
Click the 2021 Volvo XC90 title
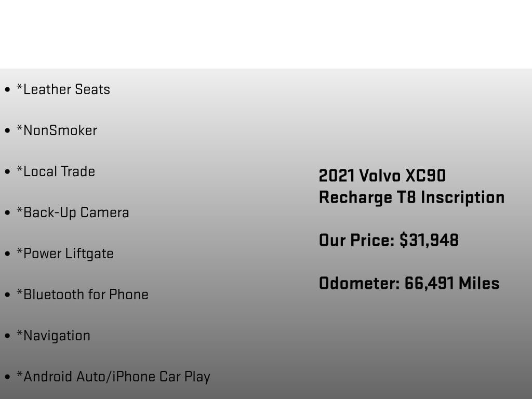[382, 176]
